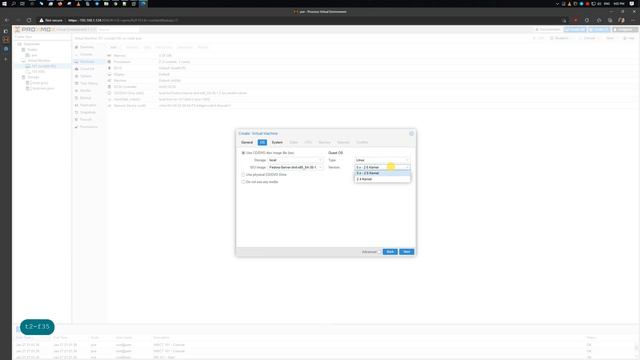Click the Windows taskbar search icon
The image size is (640, 360).
coord(13,4)
